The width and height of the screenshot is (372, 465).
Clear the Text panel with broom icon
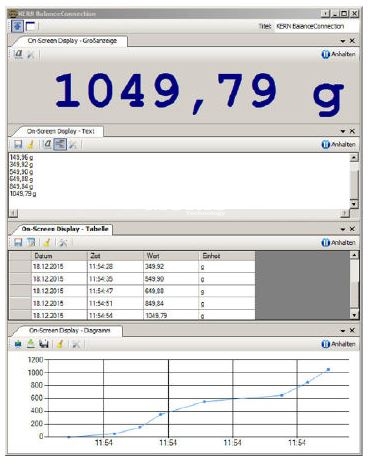(x=31, y=144)
